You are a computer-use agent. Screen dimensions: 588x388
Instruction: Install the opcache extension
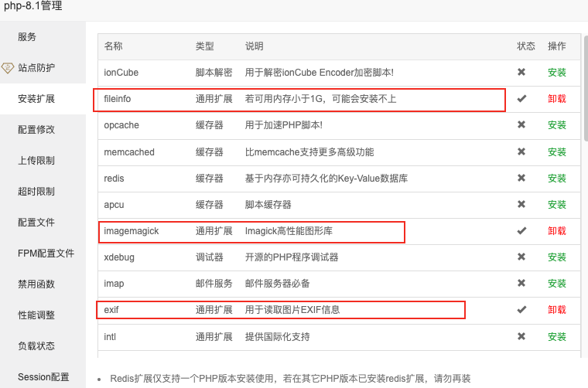(x=556, y=125)
